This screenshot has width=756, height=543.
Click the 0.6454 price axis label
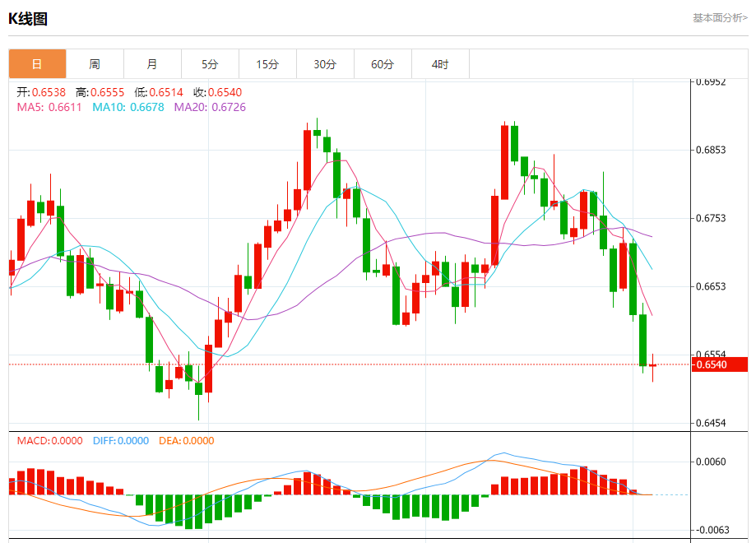[711, 423]
